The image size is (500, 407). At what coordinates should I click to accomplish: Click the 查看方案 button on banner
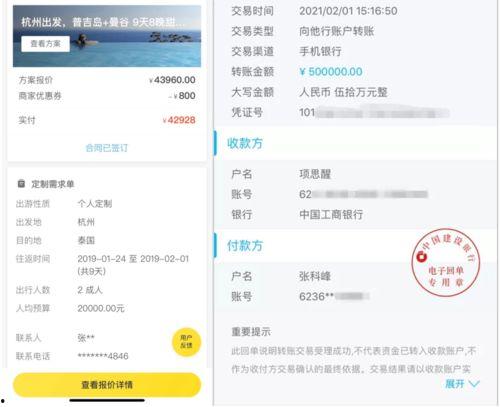point(46,44)
